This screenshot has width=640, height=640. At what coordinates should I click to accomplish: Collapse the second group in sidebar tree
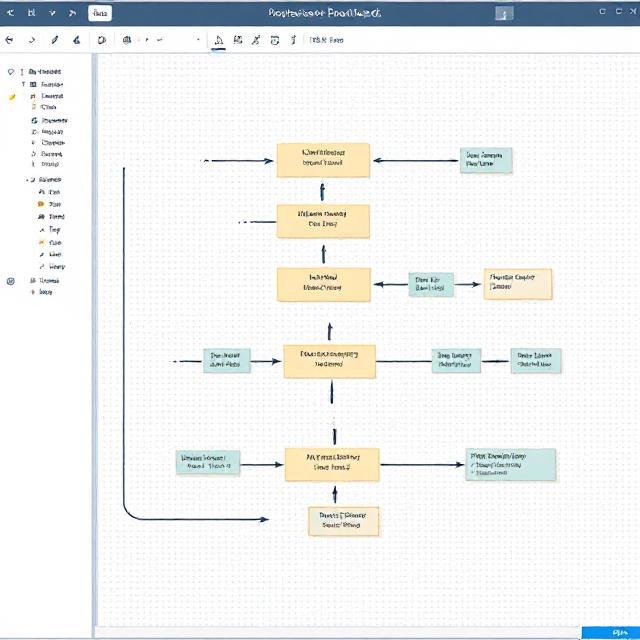[28, 179]
